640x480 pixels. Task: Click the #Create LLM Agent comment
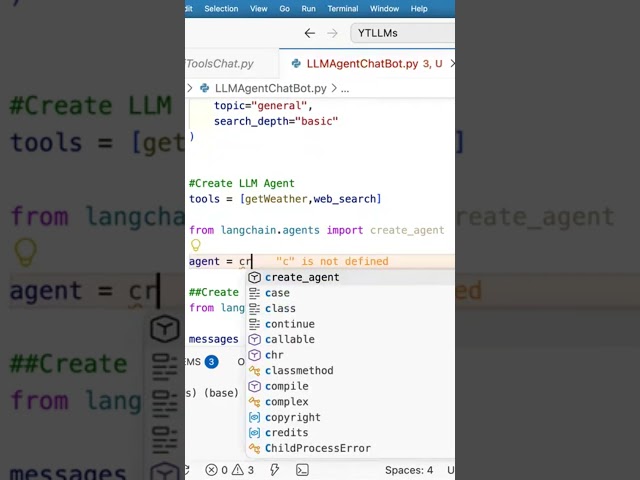click(242, 183)
